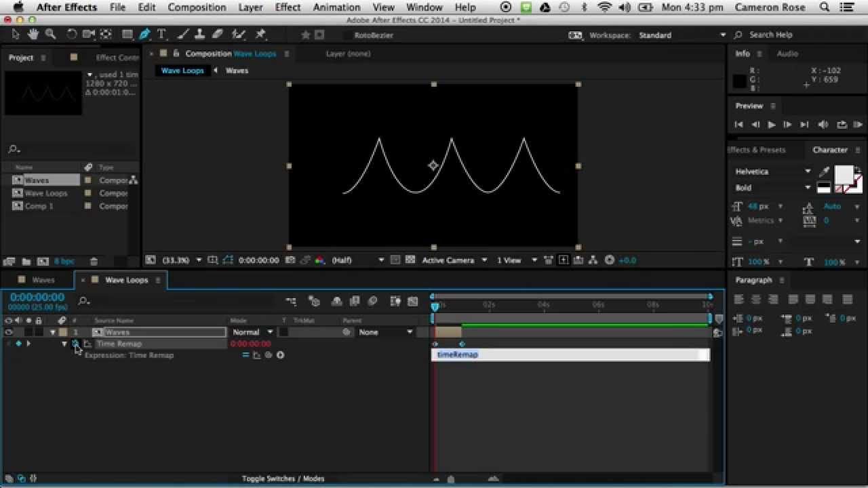868x488 pixels.
Task: Take a snapshot of the composition viewer
Action: coord(290,260)
